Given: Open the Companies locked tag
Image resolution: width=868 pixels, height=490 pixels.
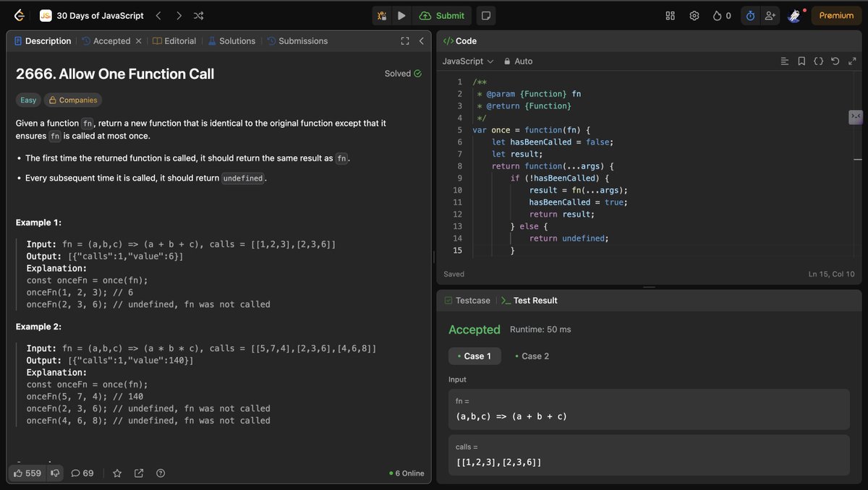Looking at the screenshot, I should tap(73, 100).
